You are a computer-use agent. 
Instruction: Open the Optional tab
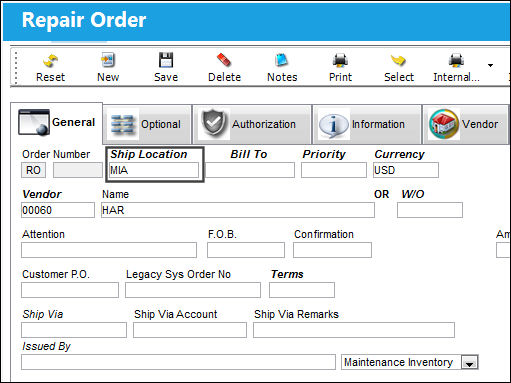tap(147, 124)
